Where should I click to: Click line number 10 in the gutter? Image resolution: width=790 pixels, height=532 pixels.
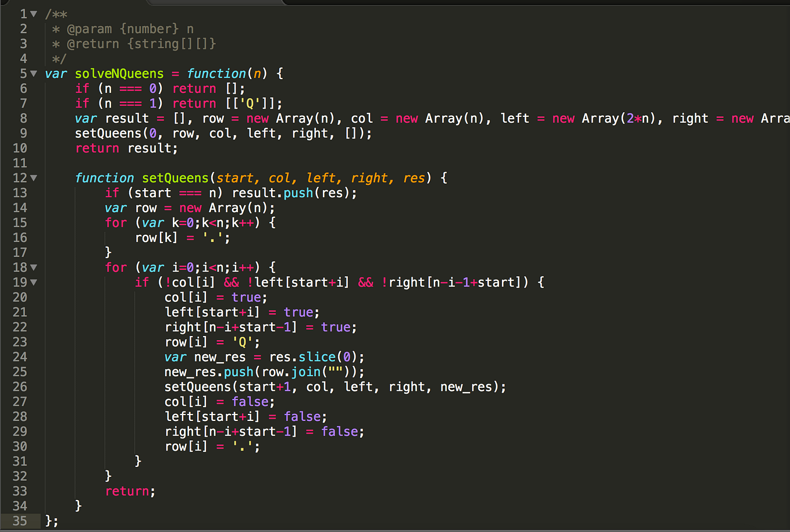(20, 148)
